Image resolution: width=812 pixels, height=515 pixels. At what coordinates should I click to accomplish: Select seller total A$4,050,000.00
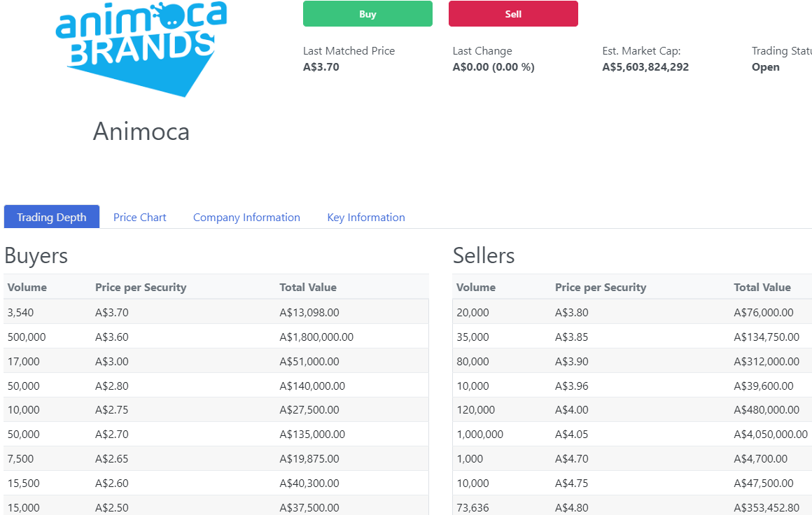[x=771, y=435]
